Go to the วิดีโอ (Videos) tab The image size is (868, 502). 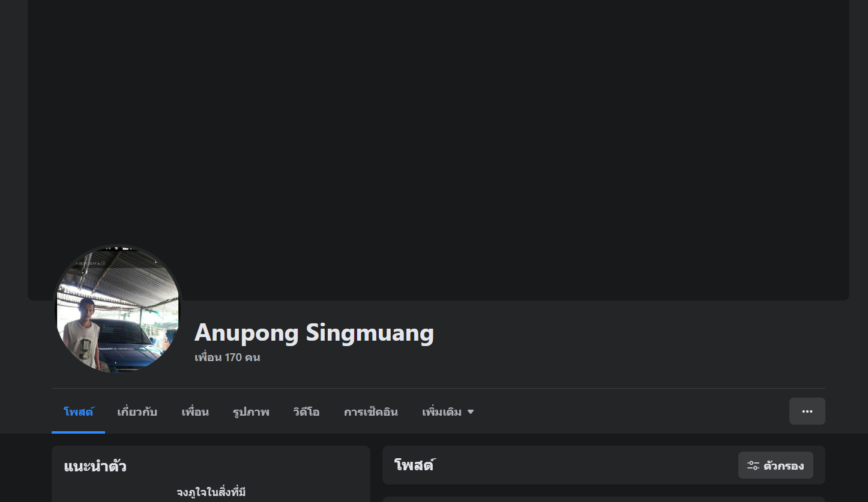306,412
